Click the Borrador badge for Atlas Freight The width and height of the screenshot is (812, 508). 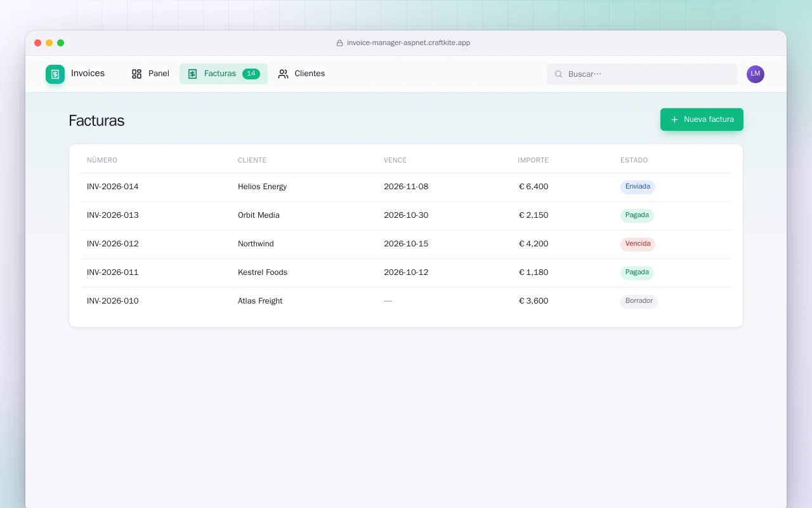[x=639, y=301]
